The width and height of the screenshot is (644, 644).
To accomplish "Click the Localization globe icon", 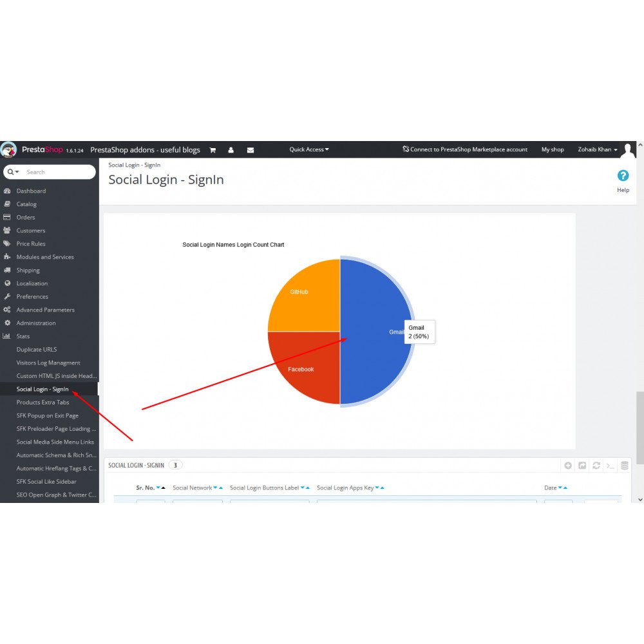I will pos(7,283).
